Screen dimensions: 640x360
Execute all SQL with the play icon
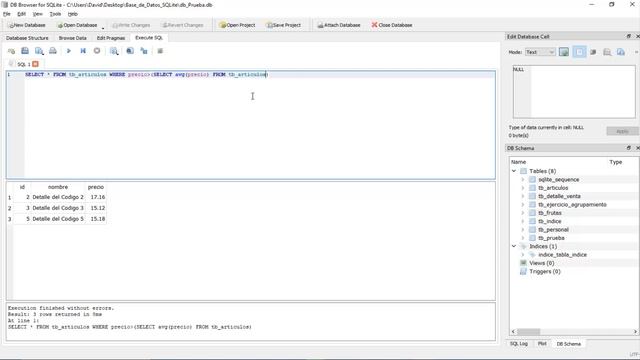pyautogui.click(x=69, y=51)
